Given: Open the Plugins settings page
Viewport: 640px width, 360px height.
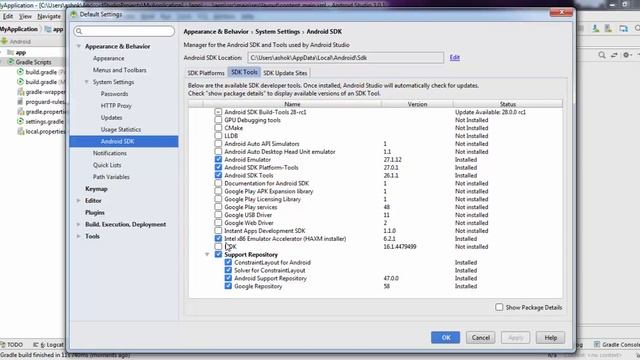Looking at the screenshot, I should (x=95, y=213).
